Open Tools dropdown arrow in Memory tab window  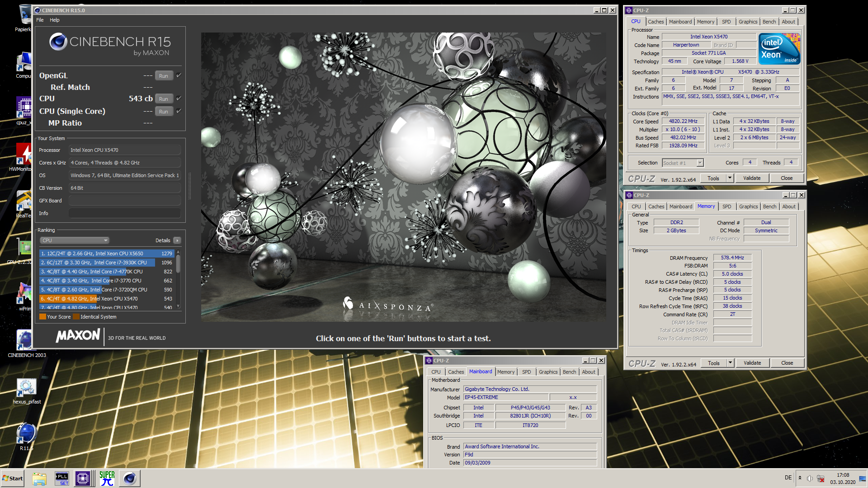click(730, 363)
